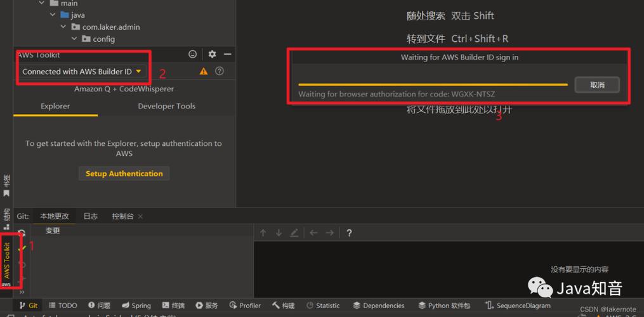The width and height of the screenshot is (644, 317).
Task: Collapse the com.laker.admin package
Action: tap(63, 27)
